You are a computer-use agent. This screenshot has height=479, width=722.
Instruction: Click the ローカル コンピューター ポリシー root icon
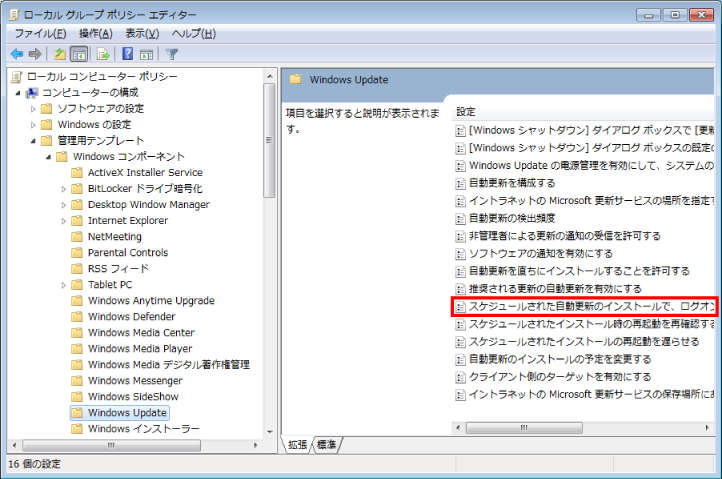click(17, 76)
